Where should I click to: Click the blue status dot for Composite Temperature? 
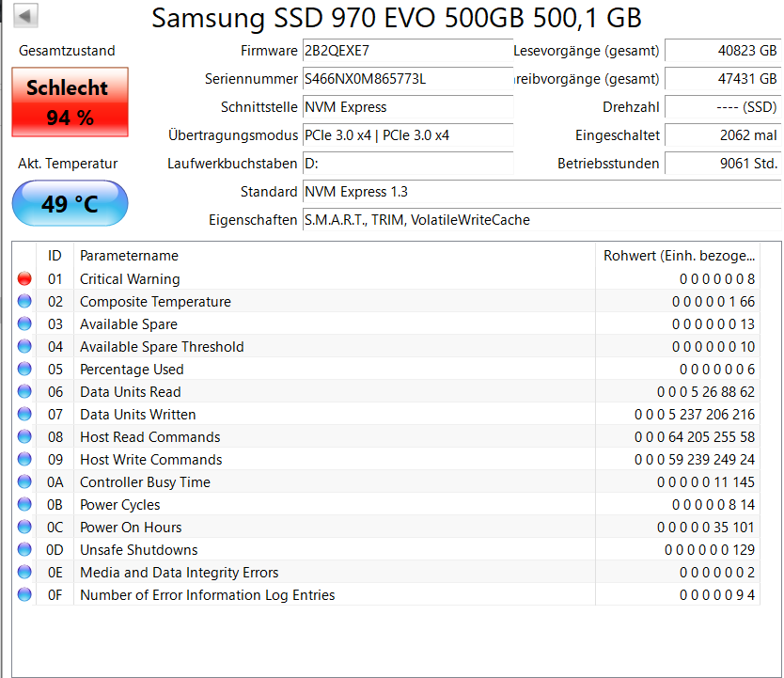(24, 301)
